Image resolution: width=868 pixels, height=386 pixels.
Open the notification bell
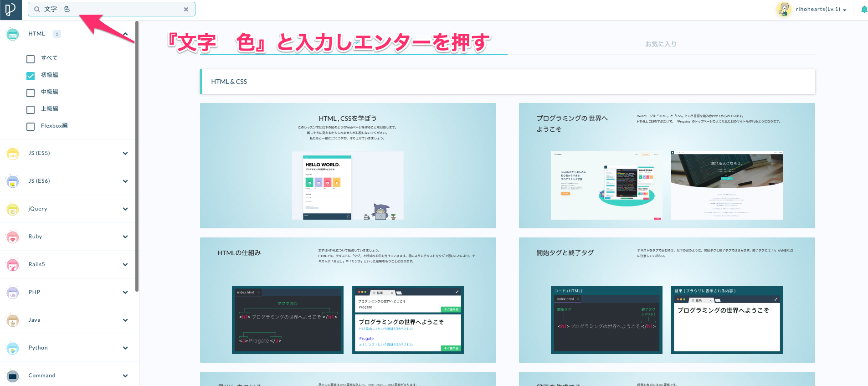[863, 10]
